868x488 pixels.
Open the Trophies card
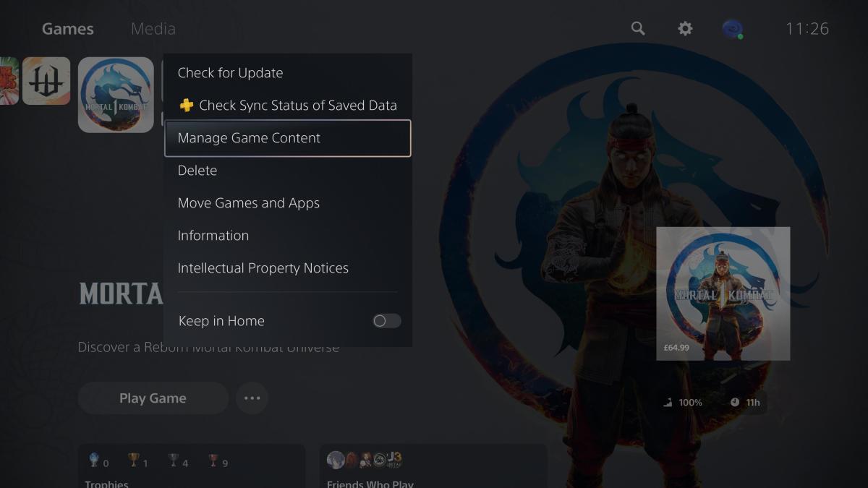click(x=191, y=466)
